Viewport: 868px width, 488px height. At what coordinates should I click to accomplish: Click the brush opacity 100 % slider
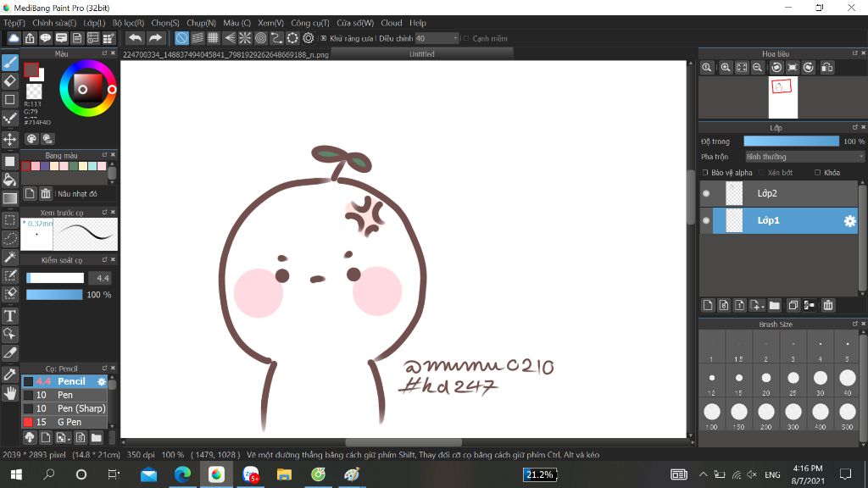55,294
